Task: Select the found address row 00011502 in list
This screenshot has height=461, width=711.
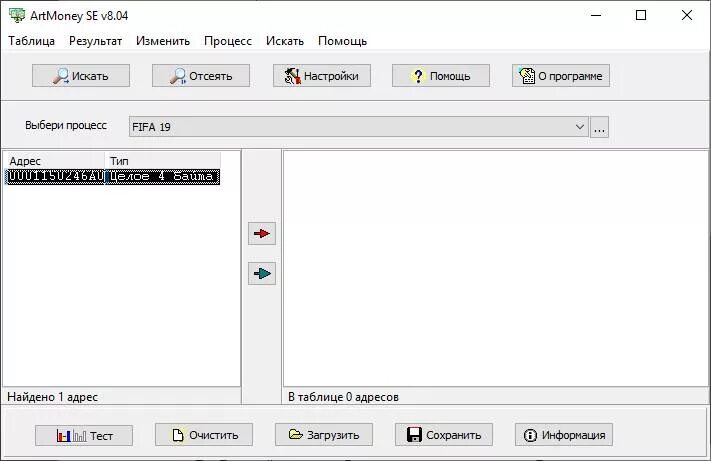Action: click(112, 176)
